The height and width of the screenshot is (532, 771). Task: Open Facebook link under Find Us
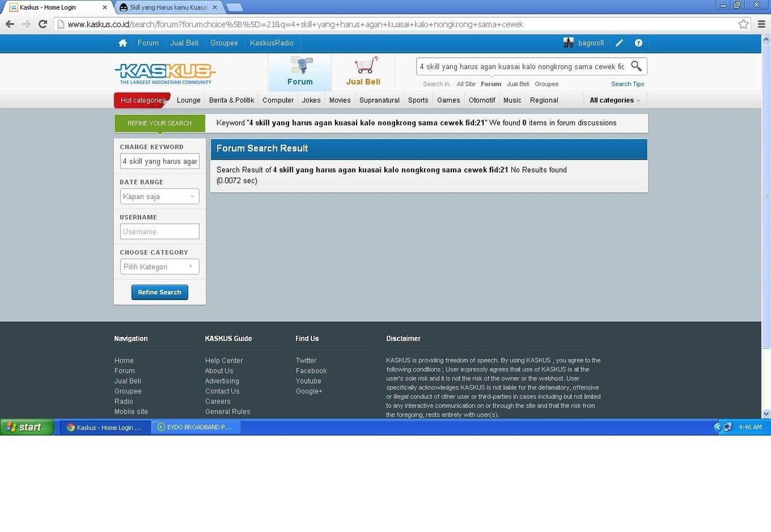pyautogui.click(x=311, y=371)
